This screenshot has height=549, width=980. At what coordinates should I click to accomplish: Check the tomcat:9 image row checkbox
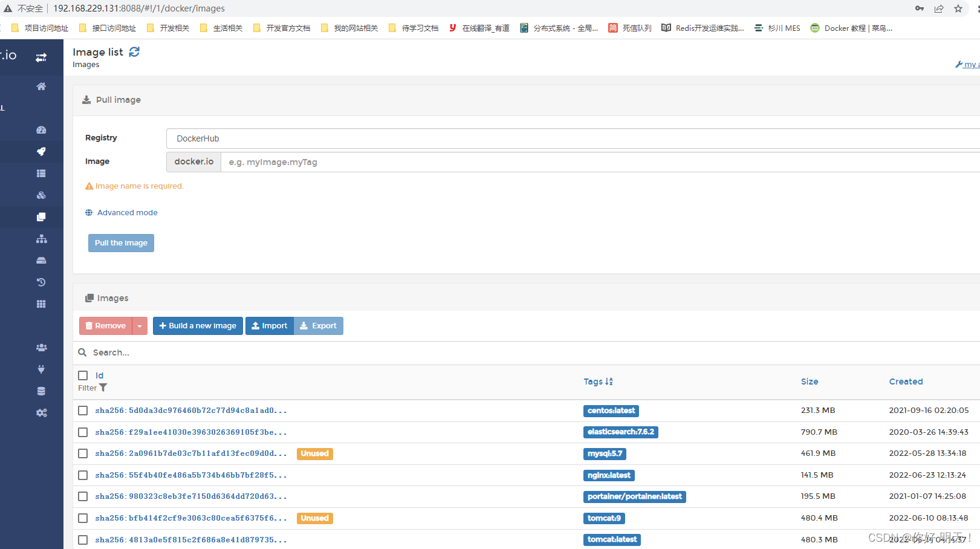pos(83,518)
